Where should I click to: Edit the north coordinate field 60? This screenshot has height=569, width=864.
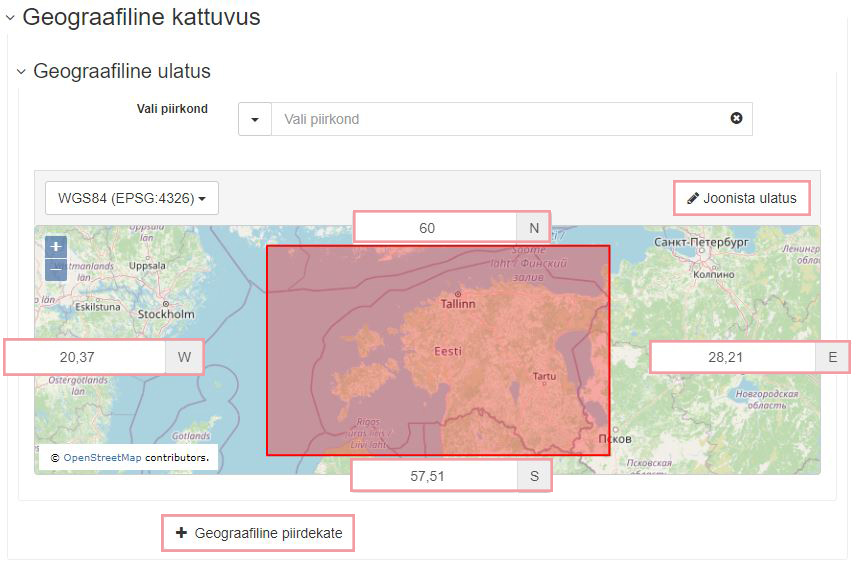click(x=435, y=227)
